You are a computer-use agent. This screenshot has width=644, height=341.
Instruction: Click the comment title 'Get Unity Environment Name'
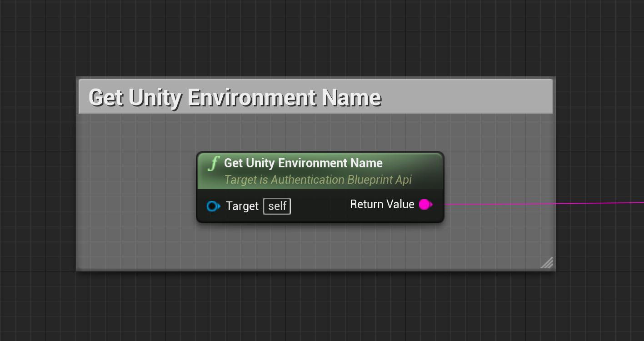[235, 97]
